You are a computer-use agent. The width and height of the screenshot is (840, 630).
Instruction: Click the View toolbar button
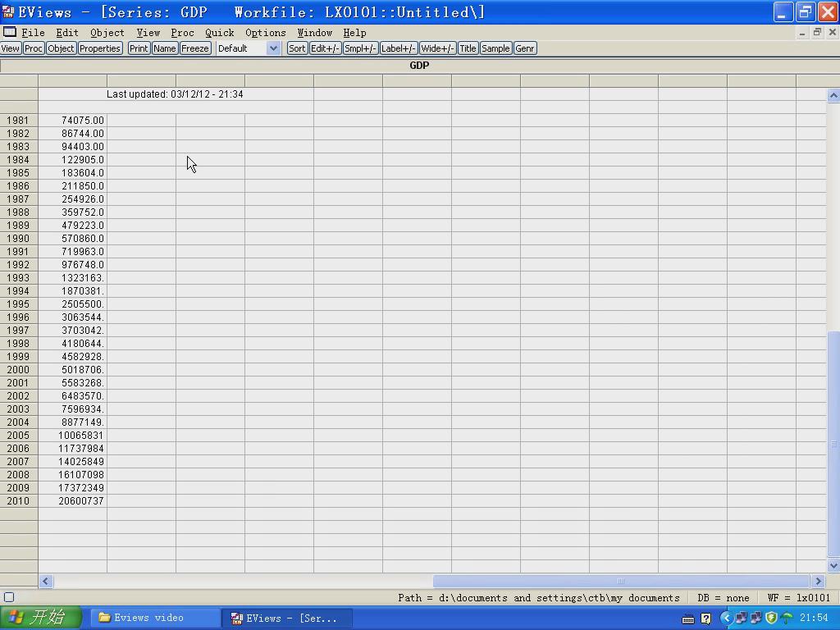point(10,48)
